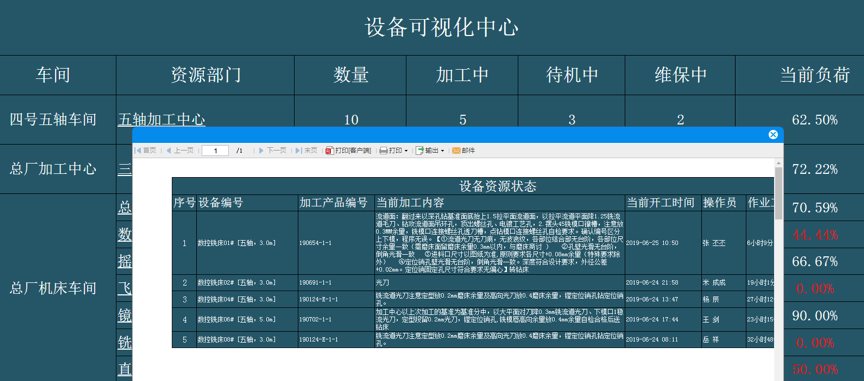This screenshot has height=381, width=864.
Task: Click the 设备可视化中心 page title
Action: click(441, 27)
